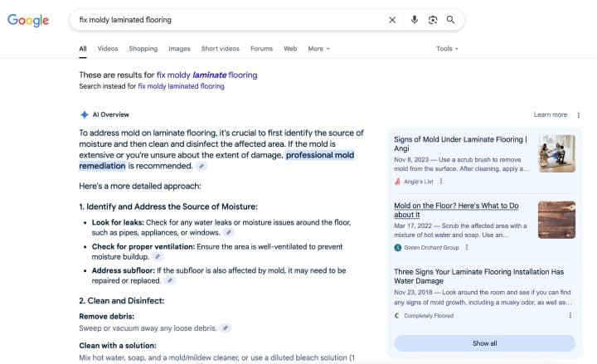Search instead for 'fix moldy laminated flooring'
Viewport: 597px width, 364px height.
tap(181, 85)
